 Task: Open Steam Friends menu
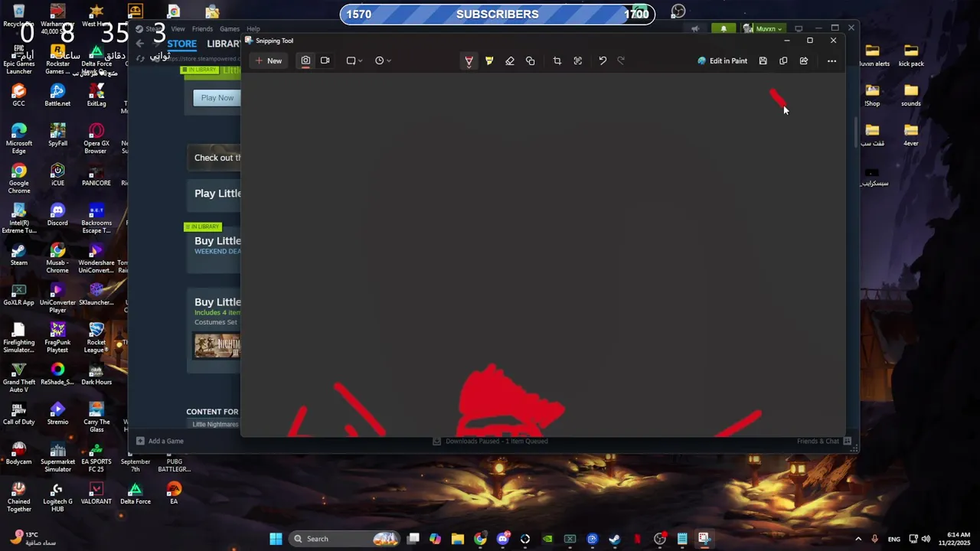[202, 29]
